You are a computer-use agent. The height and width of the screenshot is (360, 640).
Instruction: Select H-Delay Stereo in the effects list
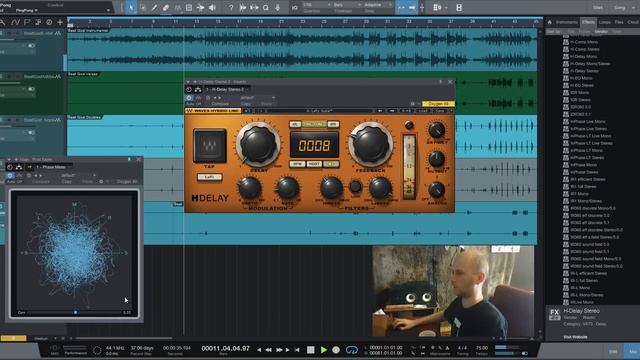pyautogui.click(x=584, y=71)
